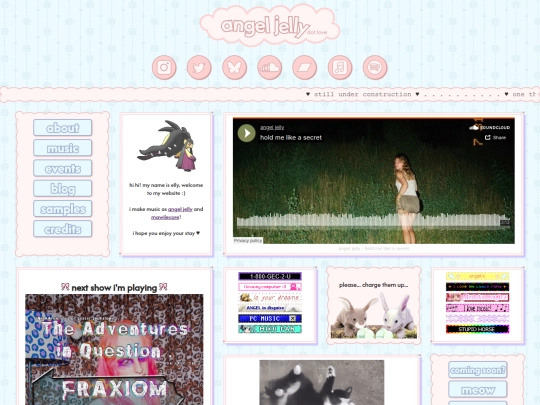Click the purple lace pattern badge

[x=477, y=319]
